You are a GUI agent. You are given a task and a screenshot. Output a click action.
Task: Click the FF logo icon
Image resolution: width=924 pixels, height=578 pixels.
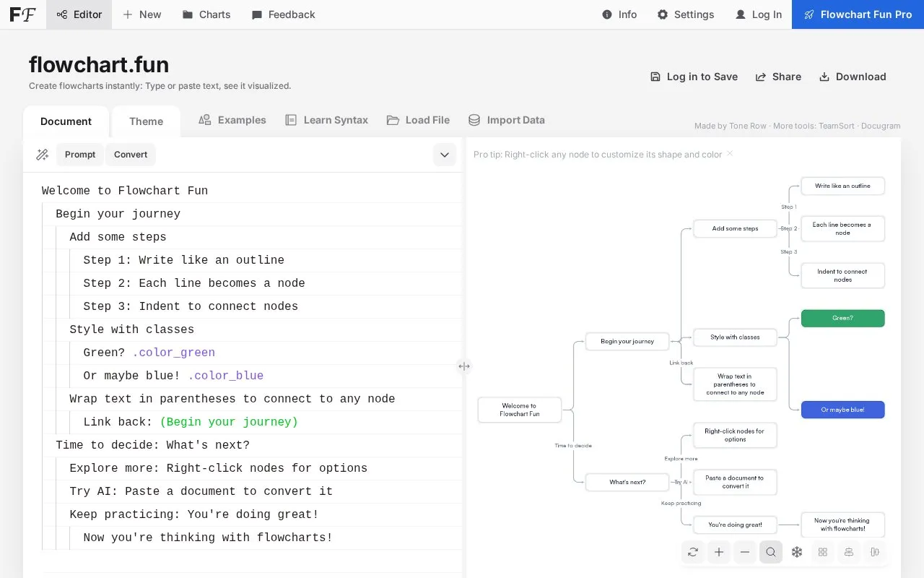(22, 14)
